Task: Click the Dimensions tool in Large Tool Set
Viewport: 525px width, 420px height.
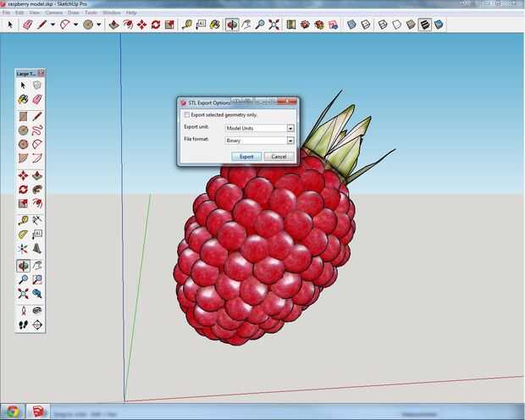Action: (37, 220)
